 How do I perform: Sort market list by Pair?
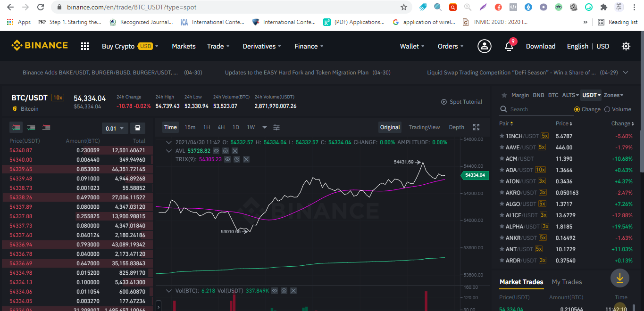(506, 123)
